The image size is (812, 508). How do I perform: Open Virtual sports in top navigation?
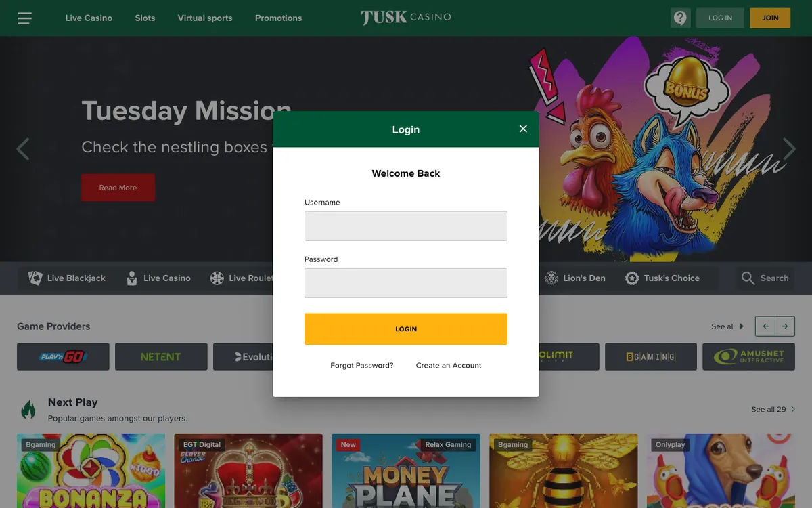coord(205,18)
